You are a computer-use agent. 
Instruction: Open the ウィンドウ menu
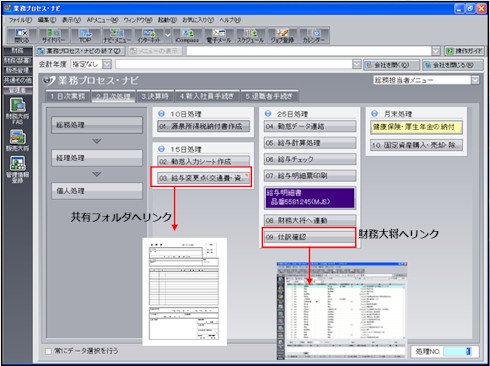(x=138, y=20)
